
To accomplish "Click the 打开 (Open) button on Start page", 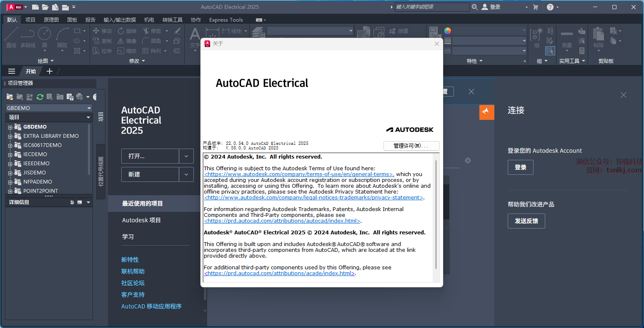I will (150, 156).
